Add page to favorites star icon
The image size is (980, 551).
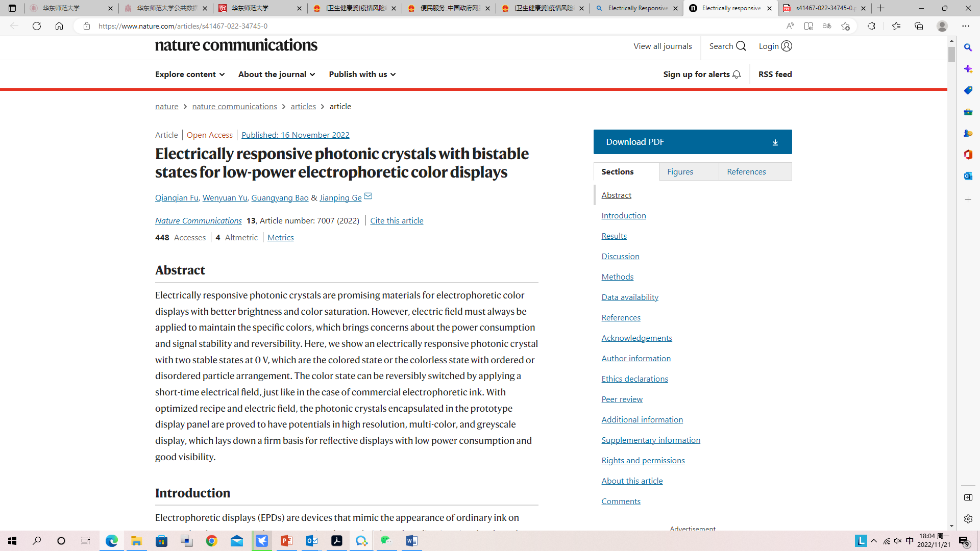pos(845,26)
